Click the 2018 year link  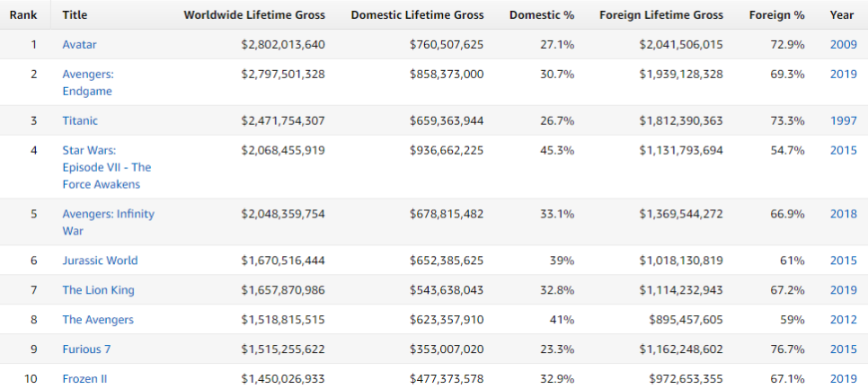pos(843,214)
